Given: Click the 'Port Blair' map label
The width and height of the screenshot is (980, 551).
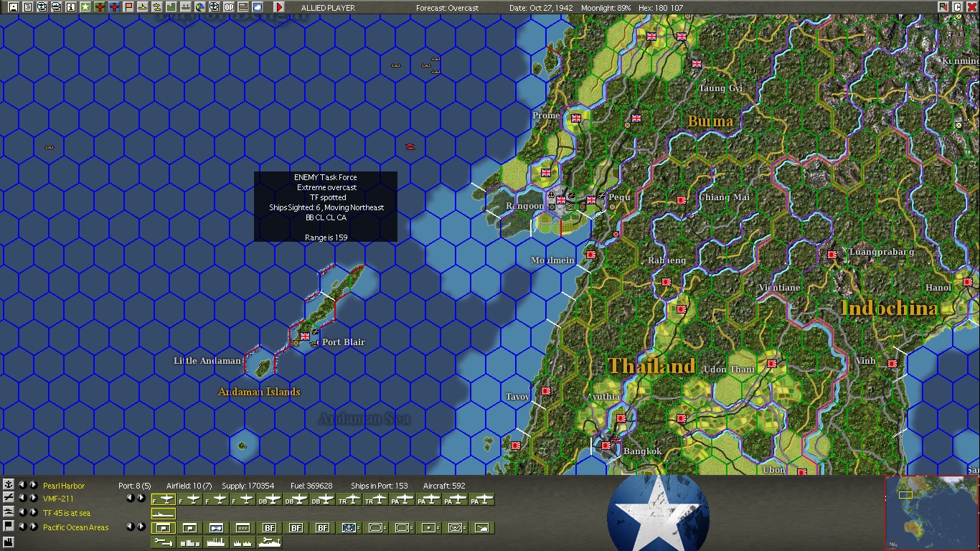Looking at the screenshot, I should pyautogui.click(x=344, y=342).
